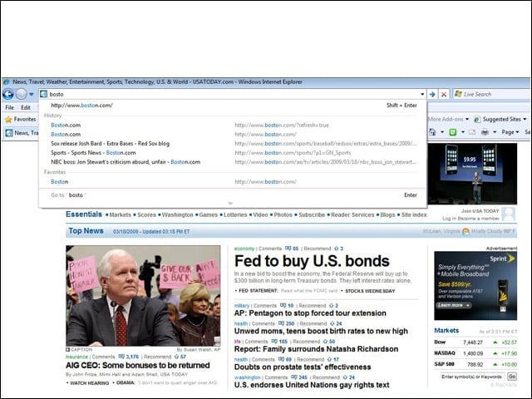Click the Sprint Learn more button
Screen dimensions: 532x399
click(x=454, y=305)
